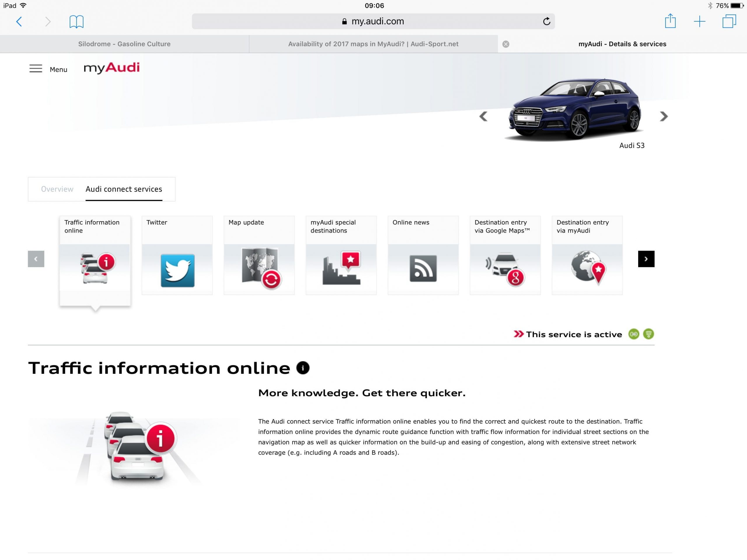747x560 pixels.
Task: Open Safari bookmarks book icon
Action: pos(76,22)
